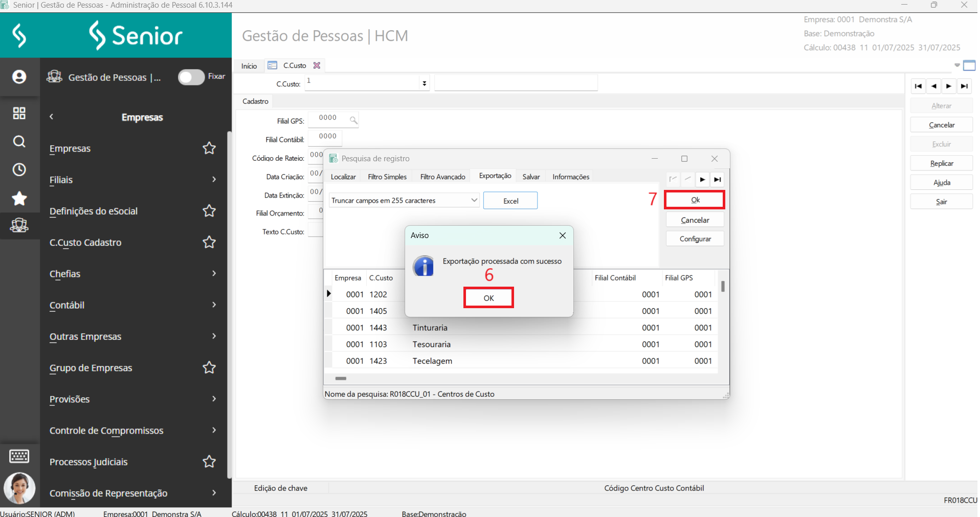Image resolution: width=980 pixels, height=517 pixels.
Task: Open the C.Custo field dropdown arrow
Action: 424,83
